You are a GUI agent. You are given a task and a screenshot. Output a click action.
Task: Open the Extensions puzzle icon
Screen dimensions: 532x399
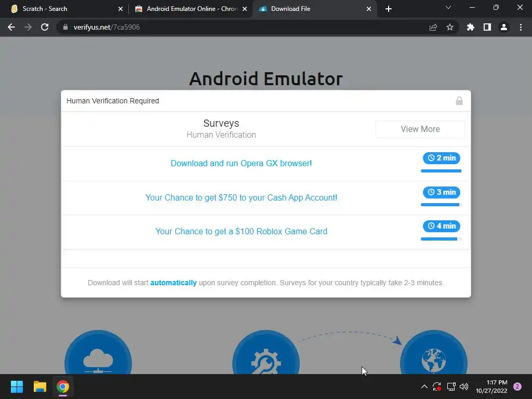click(x=471, y=27)
